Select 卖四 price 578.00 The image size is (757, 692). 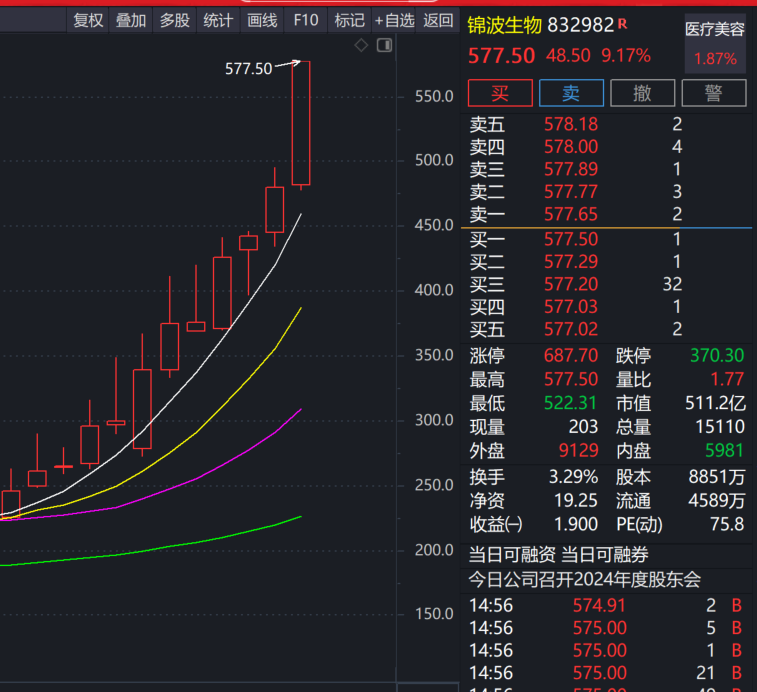571,147
